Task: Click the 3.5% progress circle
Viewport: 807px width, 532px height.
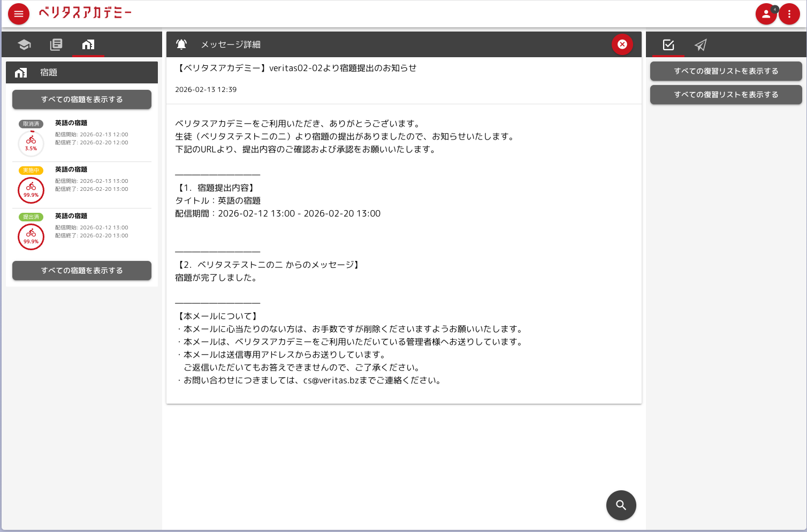Action: [31, 144]
